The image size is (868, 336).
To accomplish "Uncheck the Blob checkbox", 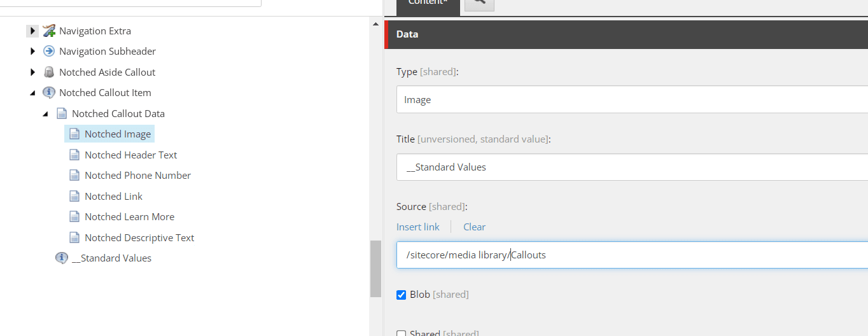I will pos(402,295).
